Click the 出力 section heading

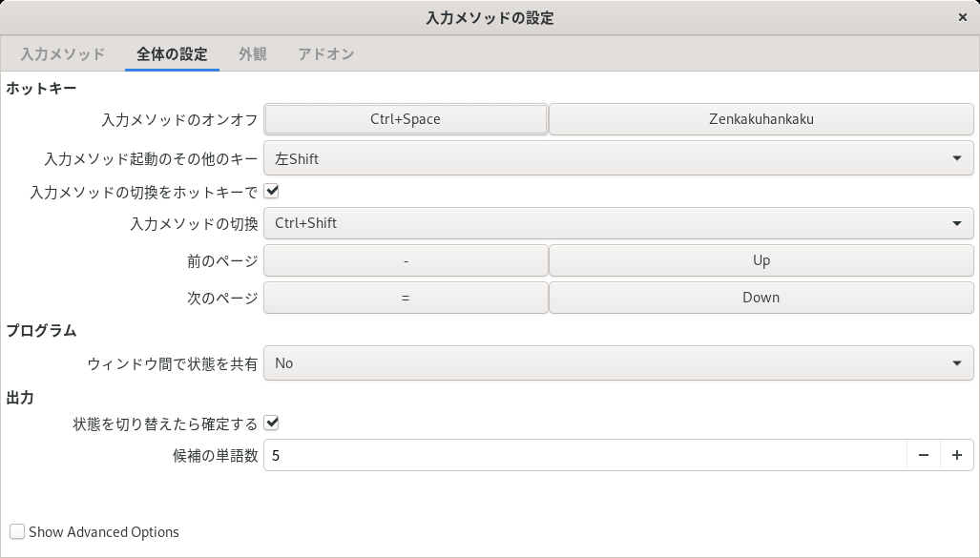(x=20, y=398)
